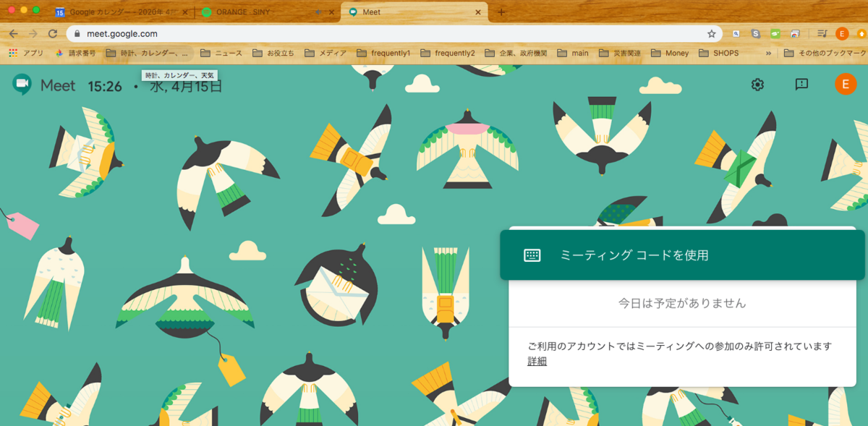Viewport: 868px width, 426px height.
Task: Select the Meet tab
Action: tap(416, 12)
